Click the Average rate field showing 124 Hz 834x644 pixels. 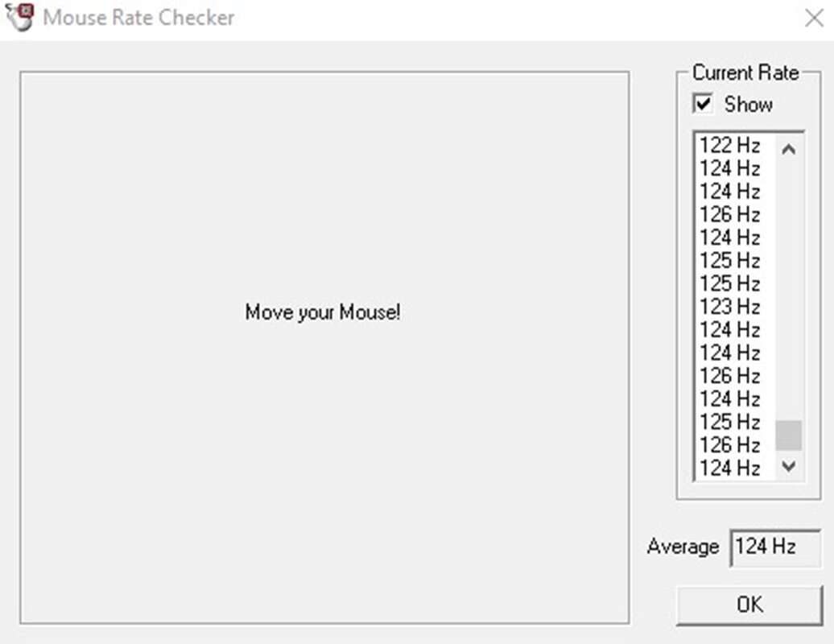click(x=774, y=547)
